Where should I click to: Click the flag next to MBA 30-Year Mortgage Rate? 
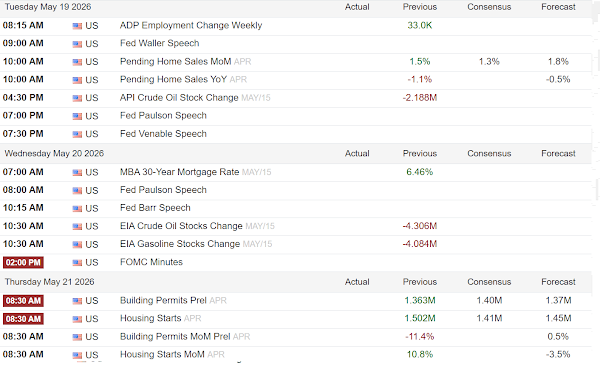point(77,173)
